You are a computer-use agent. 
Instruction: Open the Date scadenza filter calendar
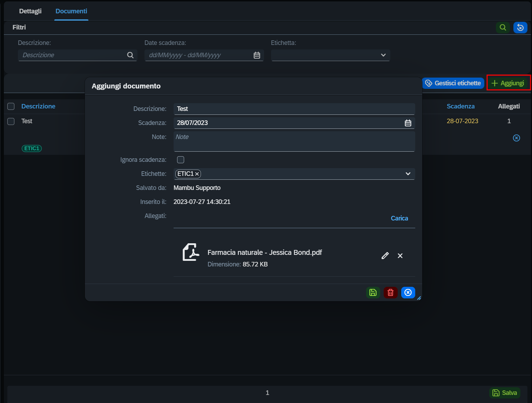(x=257, y=55)
